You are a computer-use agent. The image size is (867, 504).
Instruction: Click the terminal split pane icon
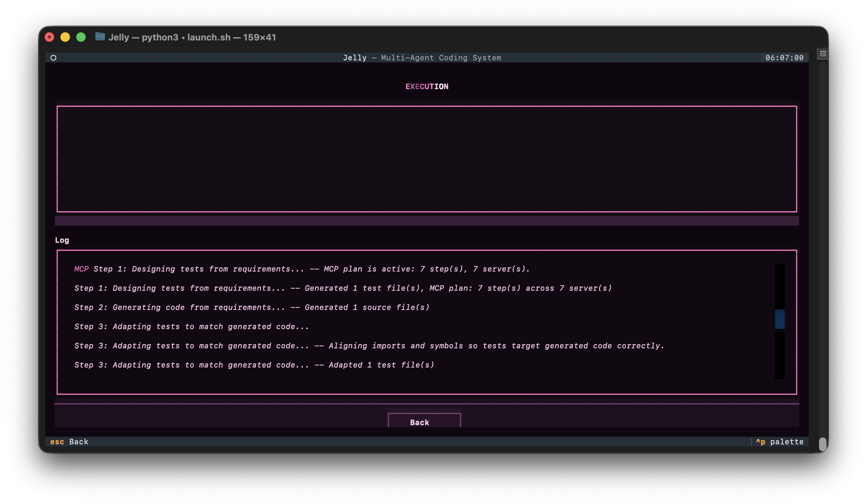coord(823,54)
